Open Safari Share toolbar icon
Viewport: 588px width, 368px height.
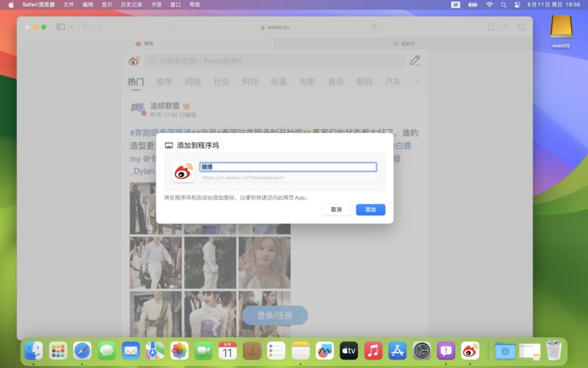tap(491, 27)
